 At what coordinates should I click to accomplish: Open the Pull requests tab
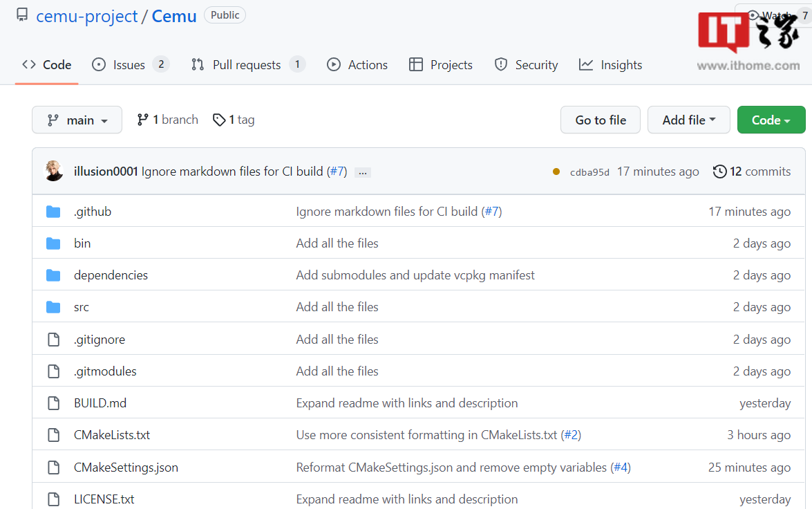pyautogui.click(x=247, y=65)
